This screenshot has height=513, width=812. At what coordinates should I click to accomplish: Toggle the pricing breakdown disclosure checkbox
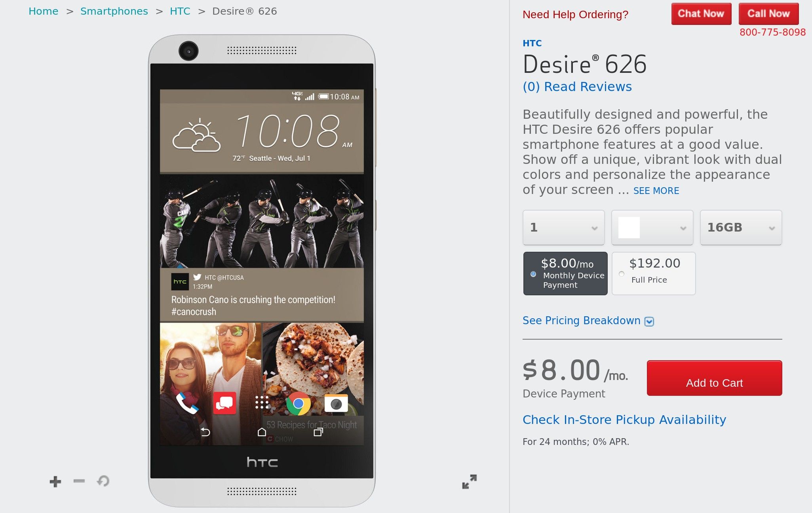pos(650,321)
